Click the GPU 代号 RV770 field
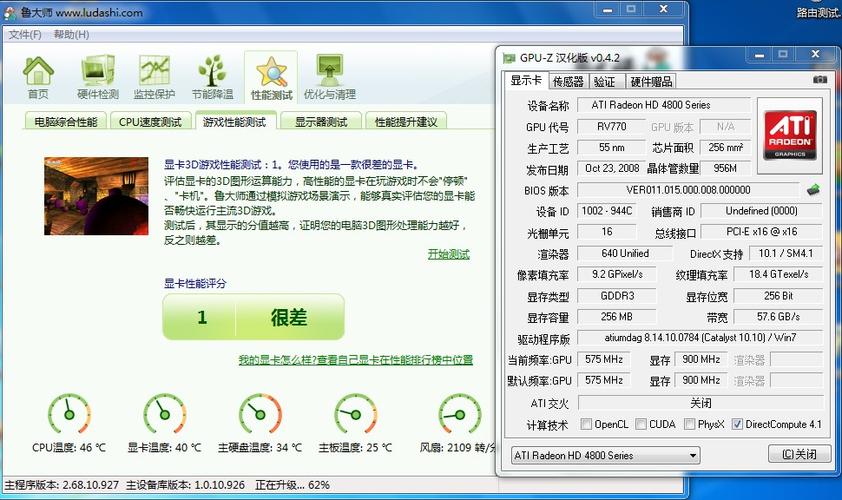This screenshot has width=842, height=500. (x=611, y=127)
